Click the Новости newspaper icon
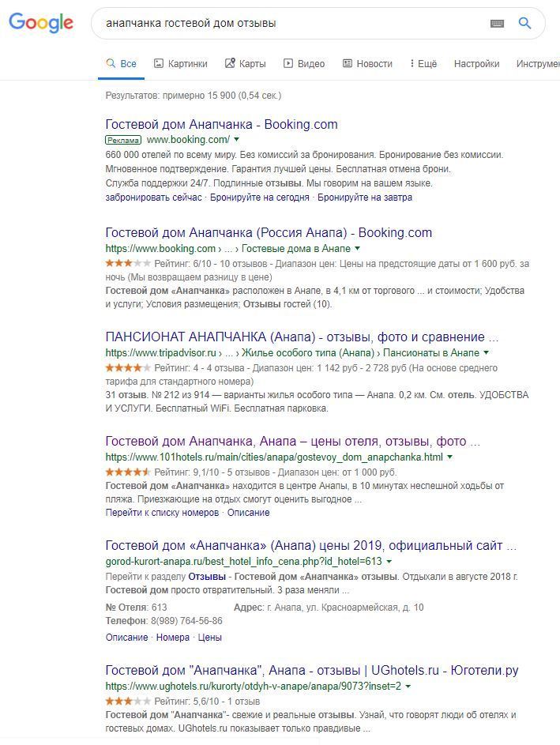This screenshot has width=560, height=745. click(348, 63)
